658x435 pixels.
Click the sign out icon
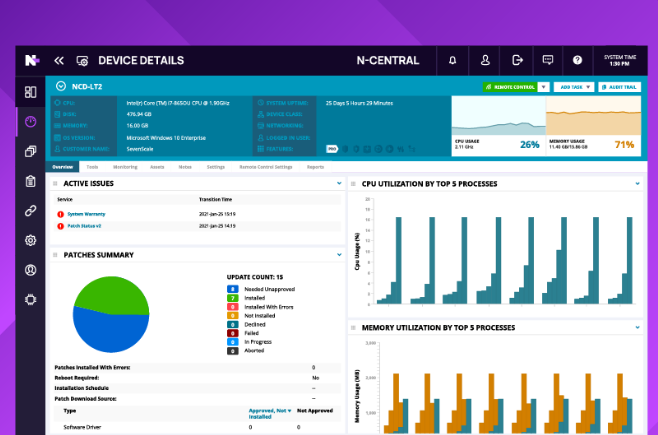(516, 60)
